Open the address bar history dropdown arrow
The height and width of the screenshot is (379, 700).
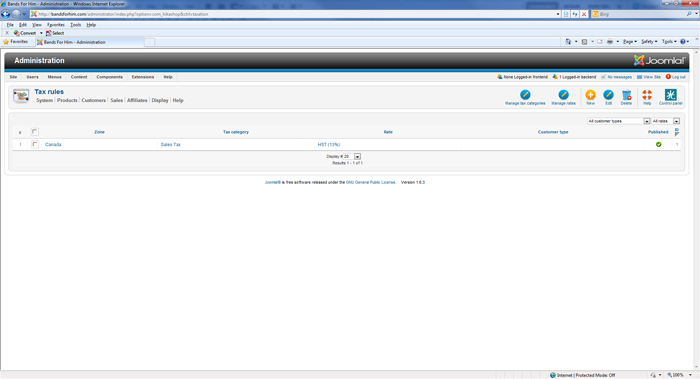tap(558, 14)
